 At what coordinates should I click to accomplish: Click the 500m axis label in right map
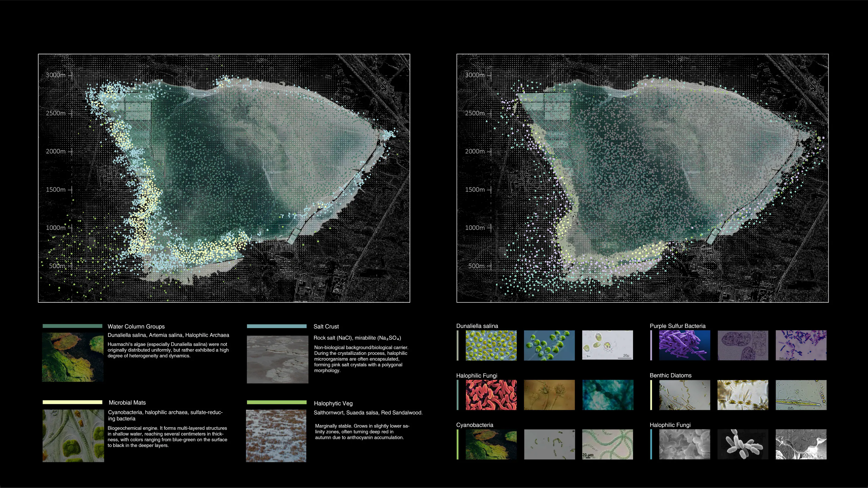[x=476, y=266]
